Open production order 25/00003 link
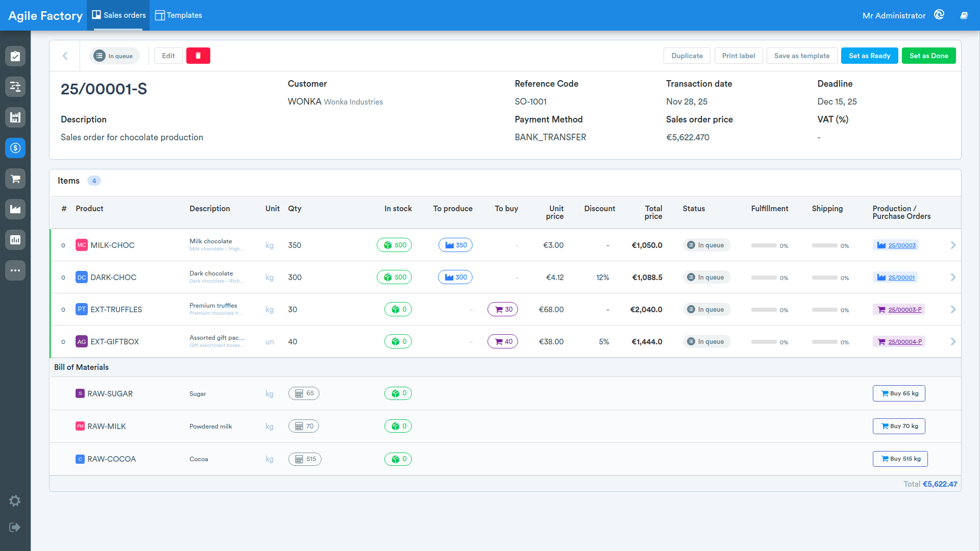 point(902,245)
